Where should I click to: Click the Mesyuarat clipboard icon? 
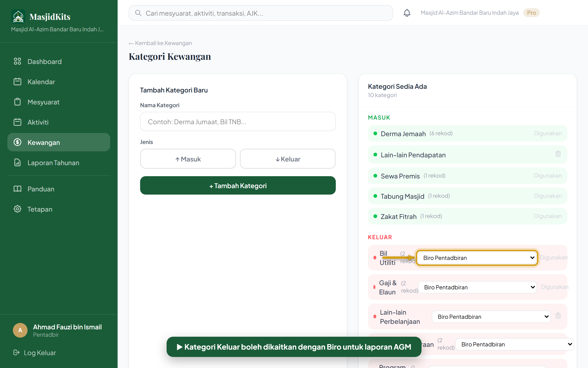point(17,102)
